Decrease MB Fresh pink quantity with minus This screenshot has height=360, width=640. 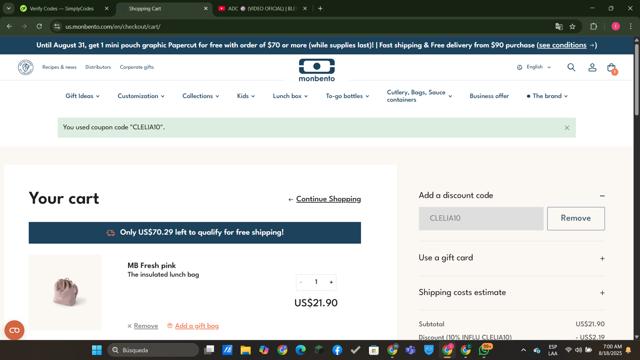click(301, 282)
